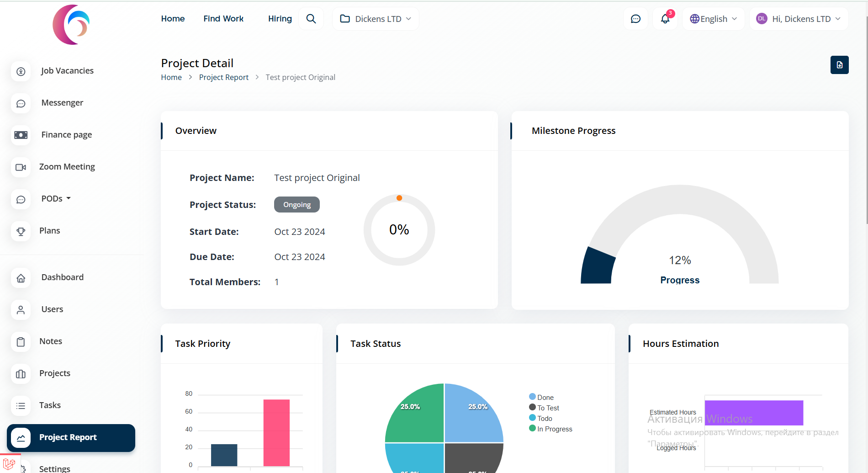Viewport: 868px width, 473px height.
Task: Click the PODs sidebar icon
Action: click(x=21, y=199)
